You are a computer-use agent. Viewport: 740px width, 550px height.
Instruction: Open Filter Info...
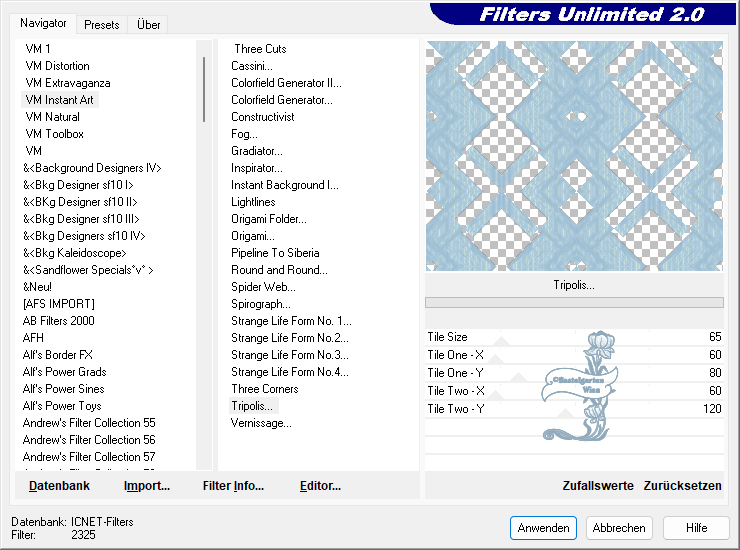pyautogui.click(x=233, y=486)
